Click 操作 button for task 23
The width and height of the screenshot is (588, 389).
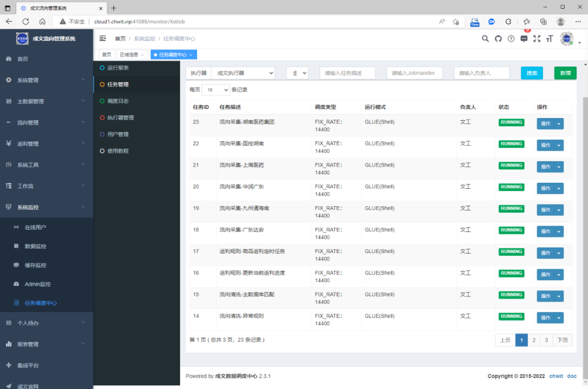[546, 124]
